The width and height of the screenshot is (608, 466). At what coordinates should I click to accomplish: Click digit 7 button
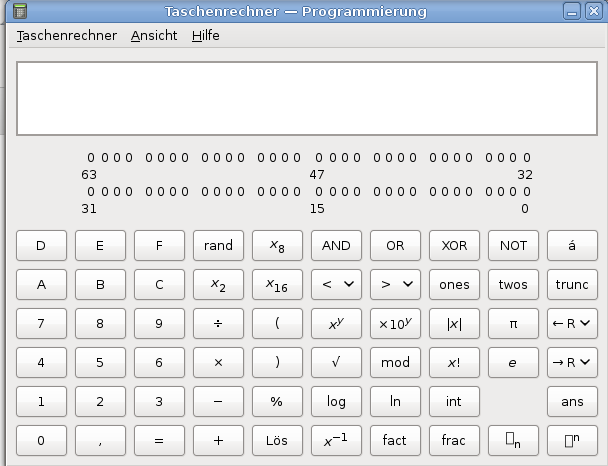pos(41,323)
